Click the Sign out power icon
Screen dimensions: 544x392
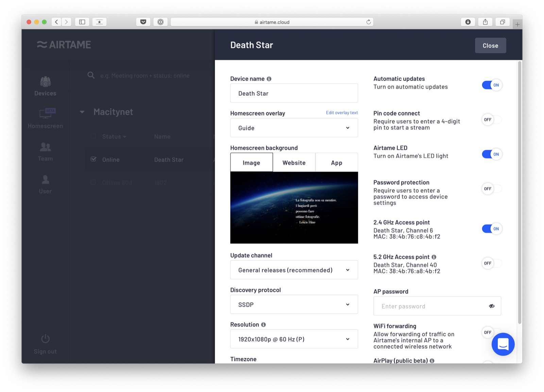45,339
